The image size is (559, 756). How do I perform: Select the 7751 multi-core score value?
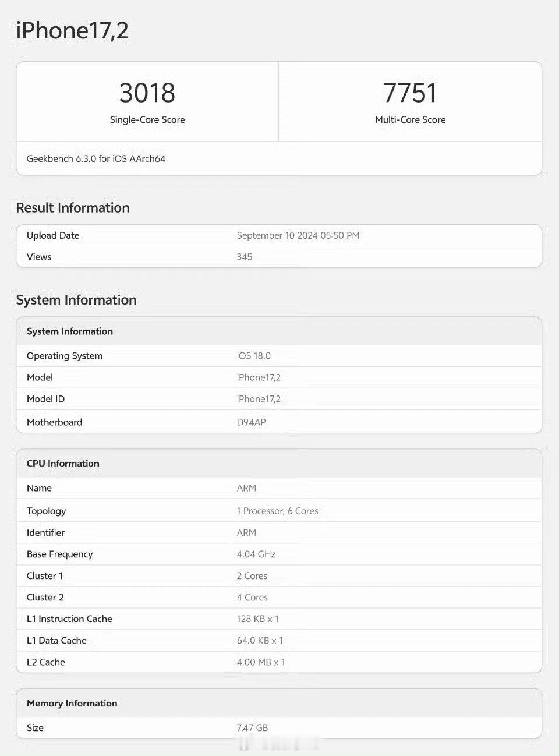[410, 93]
